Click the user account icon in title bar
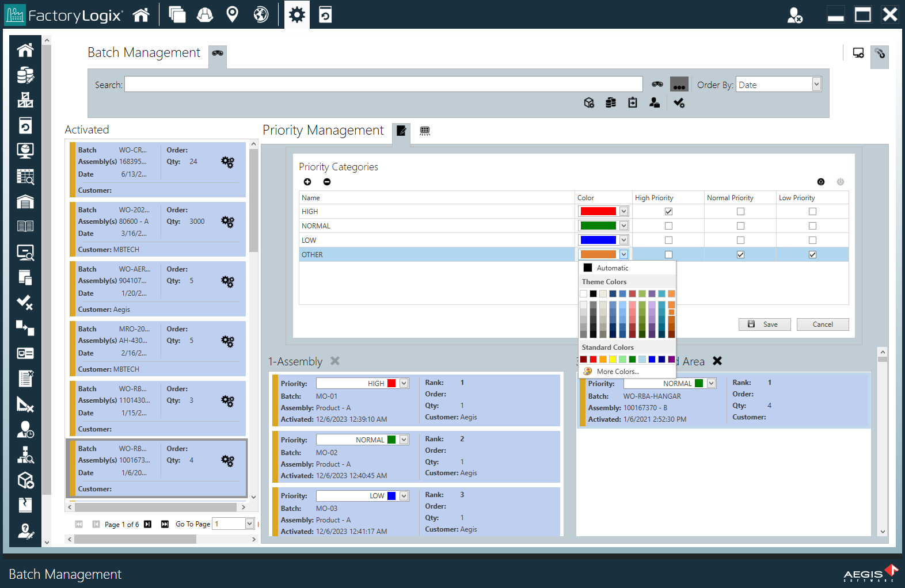This screenshot has height=588, width=905. 794,15
